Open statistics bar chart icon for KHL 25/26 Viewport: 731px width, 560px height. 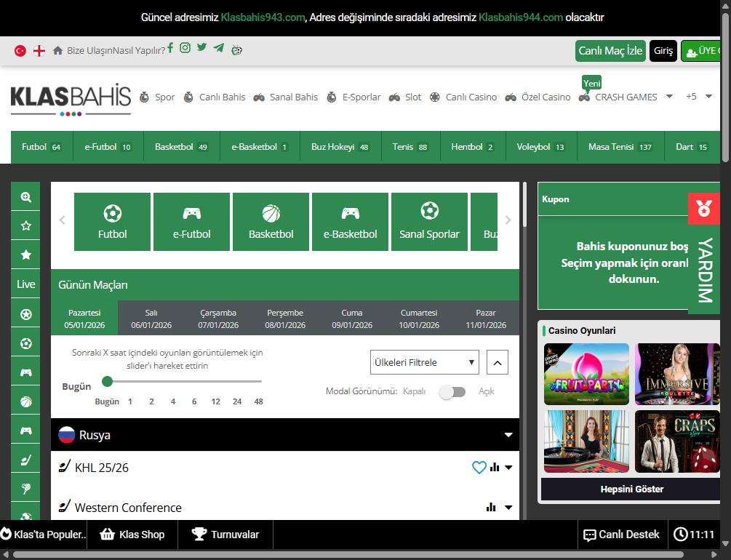point(495,468)
